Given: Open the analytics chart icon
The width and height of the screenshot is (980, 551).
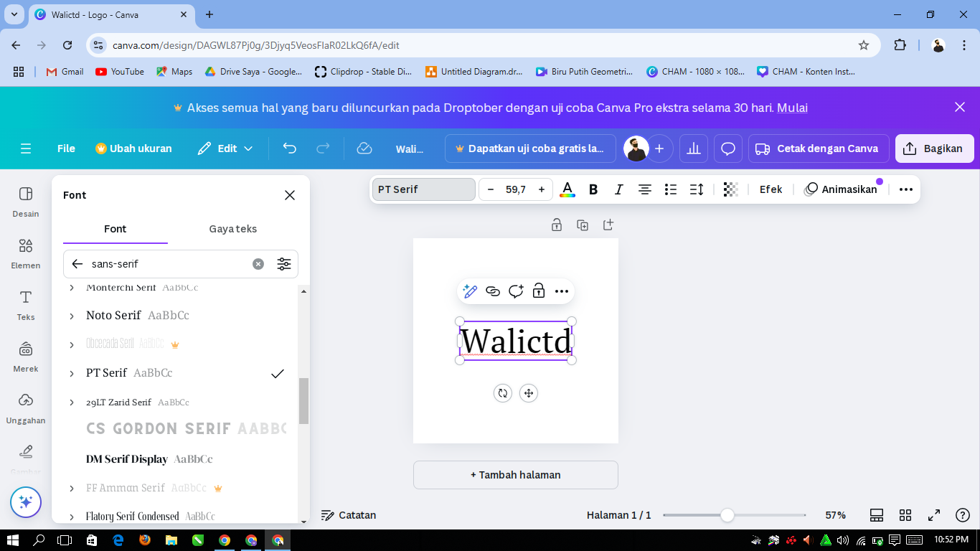Looking at the screenshot, I should click(x=694, y=149).
